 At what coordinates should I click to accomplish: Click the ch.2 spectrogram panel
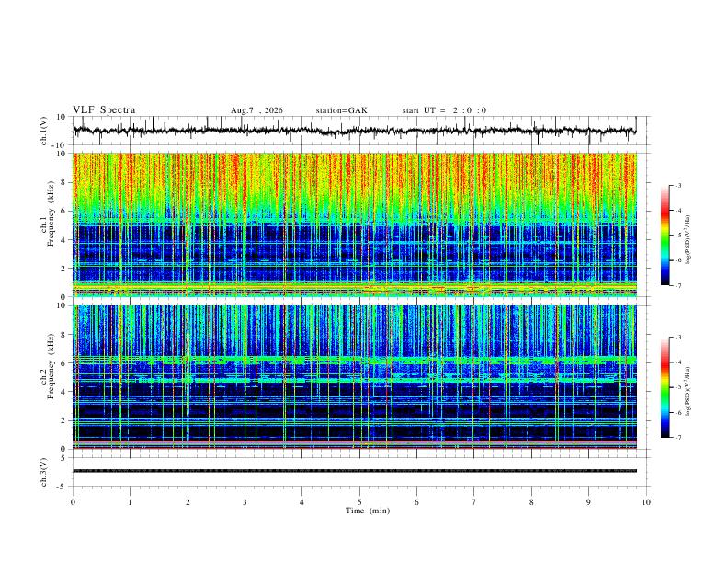[x=355, y=377]
